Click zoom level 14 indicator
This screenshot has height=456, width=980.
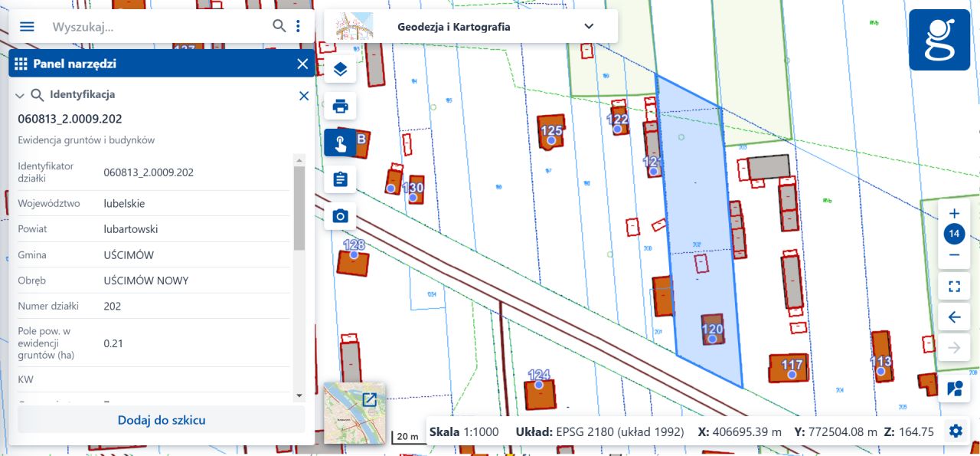tap(954, 234)
